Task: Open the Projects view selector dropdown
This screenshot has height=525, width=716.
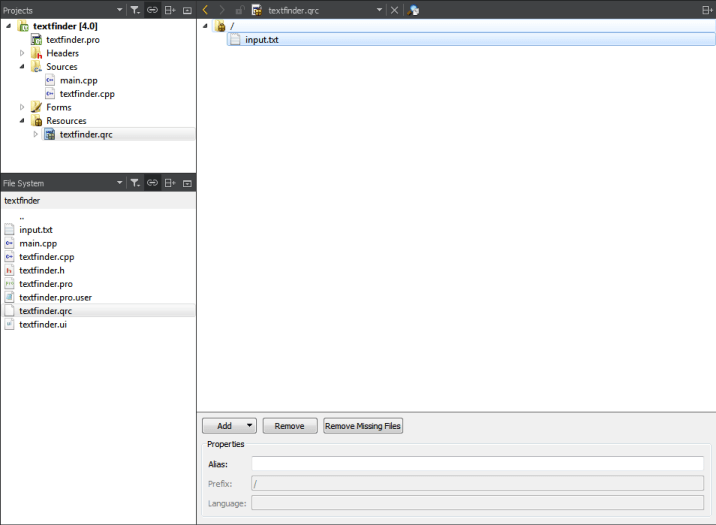Action: 119,10
